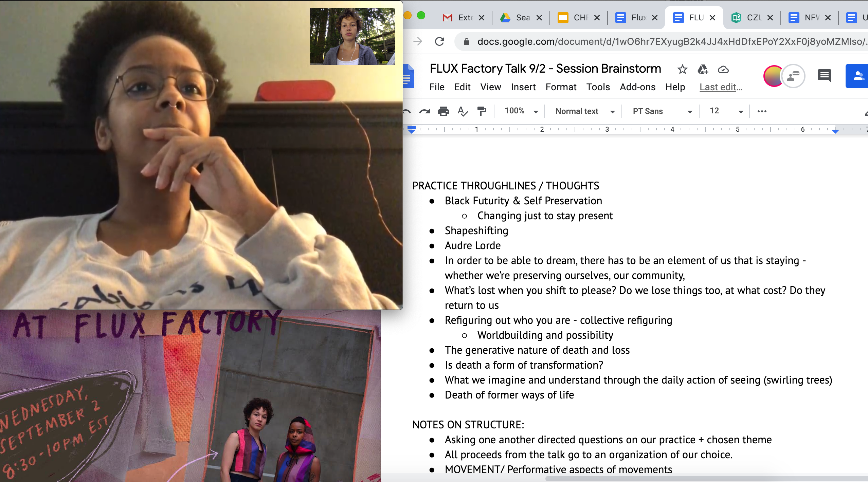
Task: Click the Redo arrow icon
Action: tap(424, 111)
